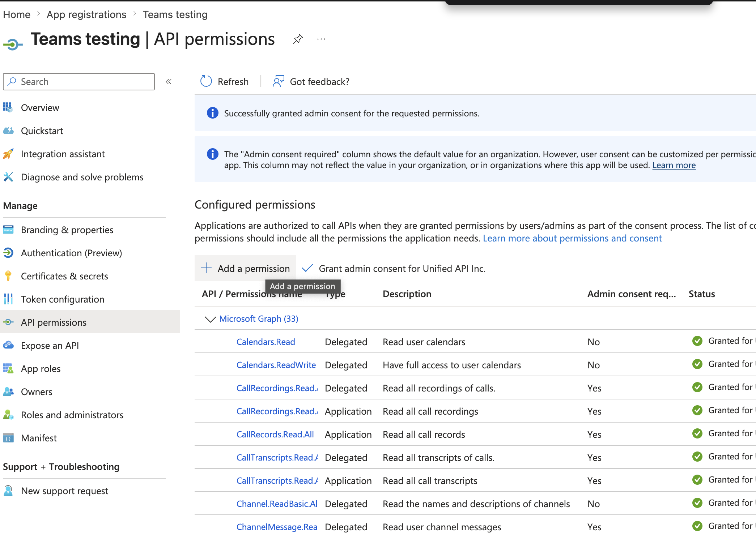Click the Owners people icon

tap(8, 391)
